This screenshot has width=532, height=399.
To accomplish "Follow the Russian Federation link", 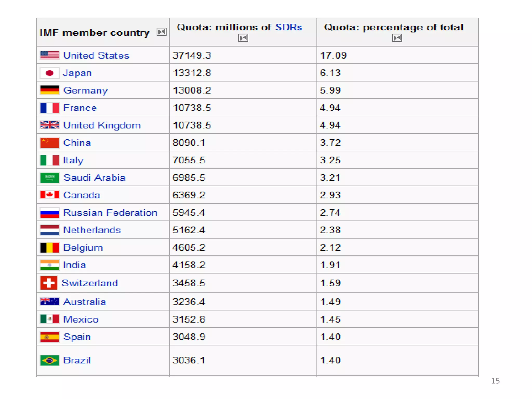I will [x=110, y=212].
